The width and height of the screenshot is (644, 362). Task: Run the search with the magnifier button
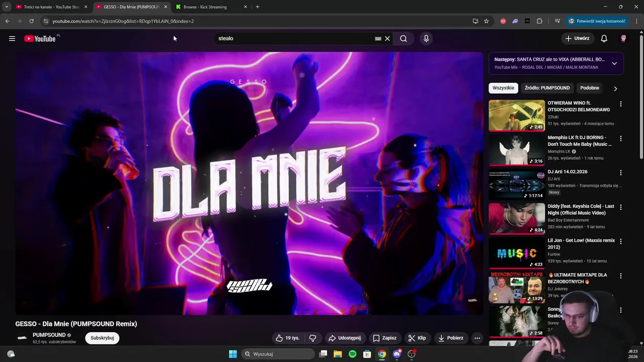click(x=404, y=38)
